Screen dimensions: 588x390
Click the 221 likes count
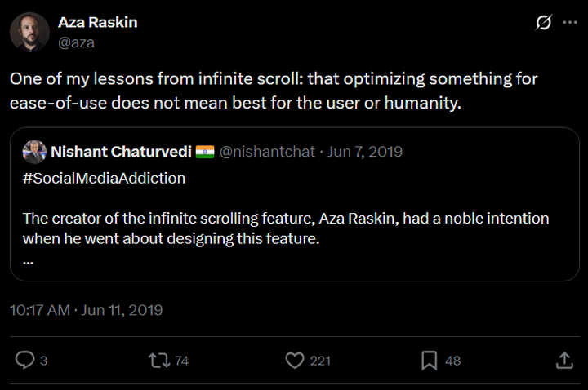(320, 361)
